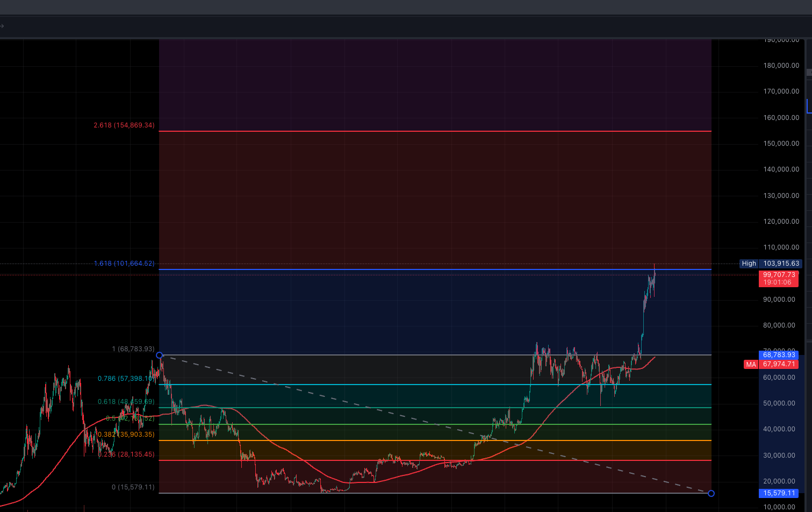Click the blue 15,579.11 price axis tag
The width and height of the screenshot is (812, 512).
tap(778, 493)
